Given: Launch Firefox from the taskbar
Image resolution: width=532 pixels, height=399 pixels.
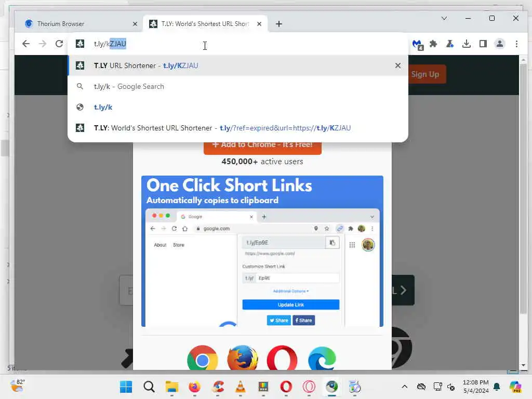Looking at the screenshot, I should click(194, 387).
